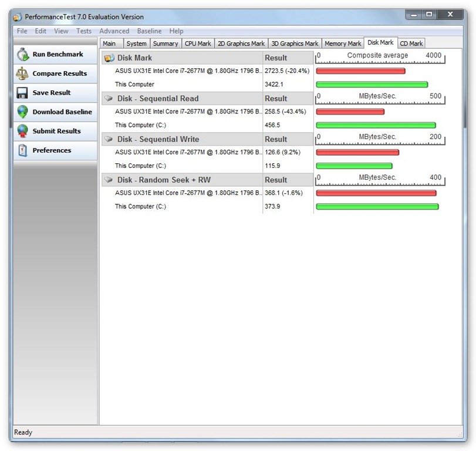Click the Disk Mark header icon
476x451 pixels.
pos(109,58)
